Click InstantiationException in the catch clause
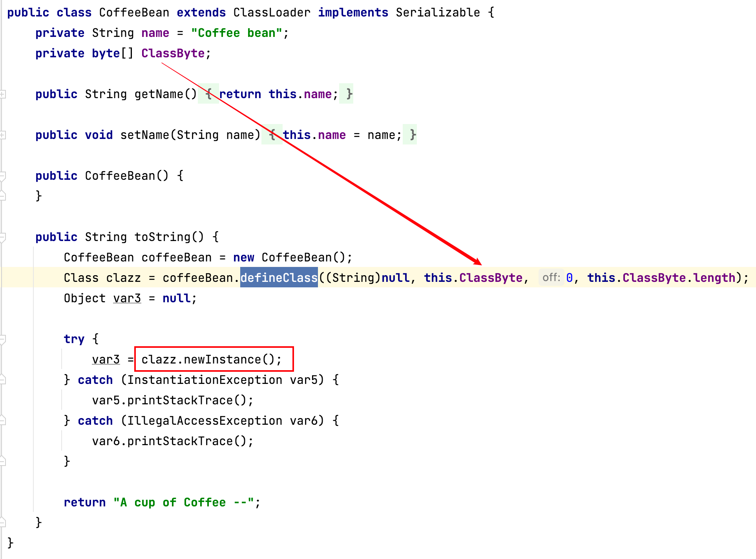This screenshot has width=756, height=559. pos(205,380)
